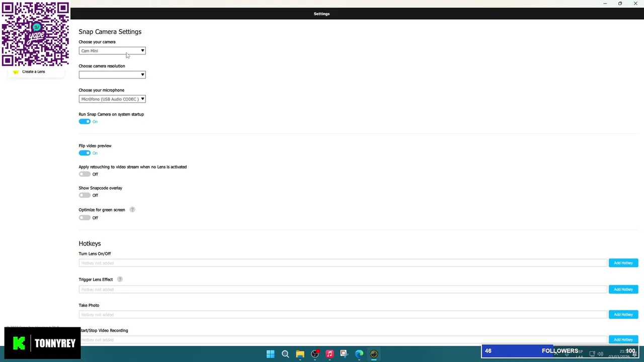Enable Show Snapcode overlay switch
This screenshot has width=644, height=362.
click(x=85, y=195)
